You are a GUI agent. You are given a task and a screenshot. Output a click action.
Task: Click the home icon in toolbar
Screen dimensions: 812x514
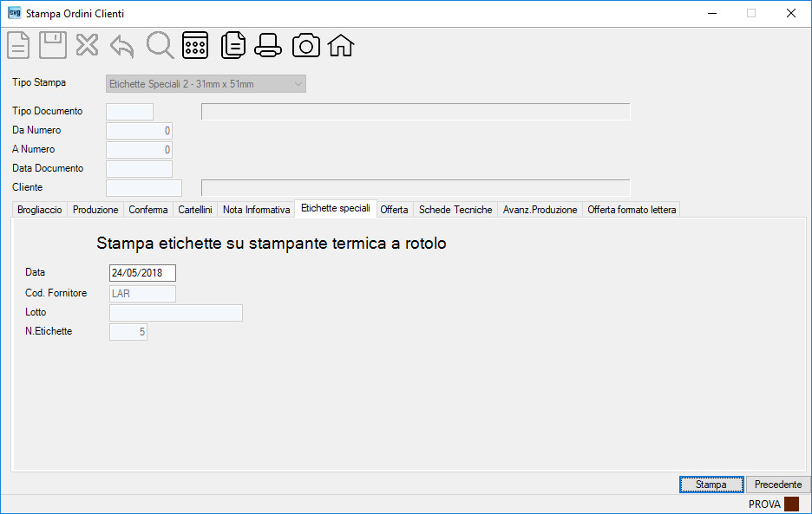pyautogui.click(x=341, y=45)
